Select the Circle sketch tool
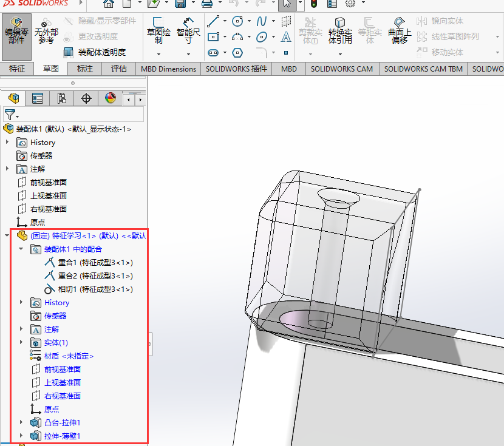Screen dimensions: 504x446 coord(237,21)
